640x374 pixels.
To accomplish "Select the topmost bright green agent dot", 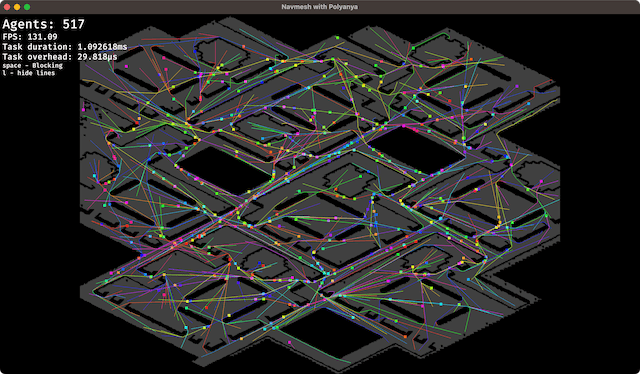I will (338, 38).
